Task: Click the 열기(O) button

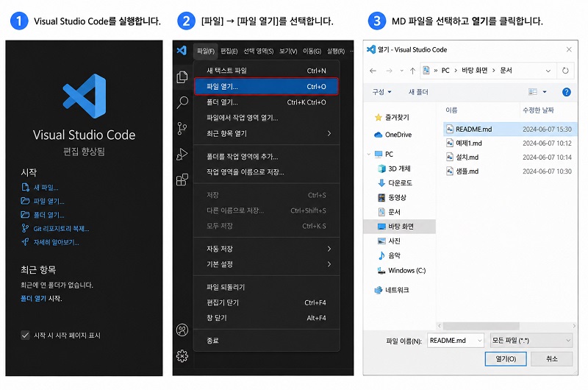Action: pyautogui.click(x=506, y=359)
